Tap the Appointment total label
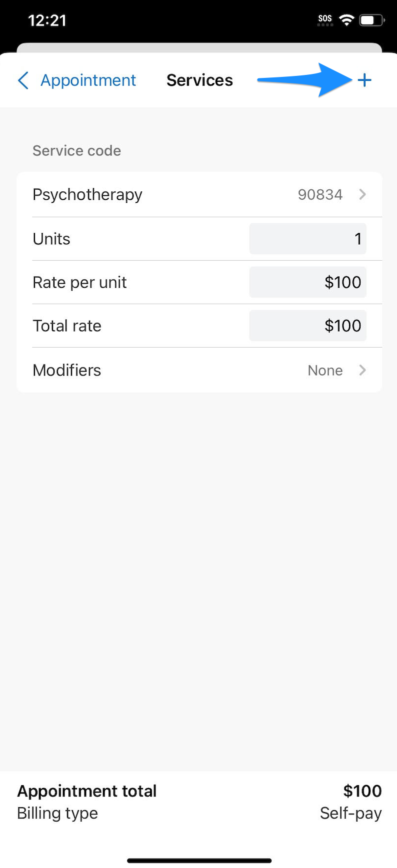This screenshot has height=868, width=397. pos(87,791)
